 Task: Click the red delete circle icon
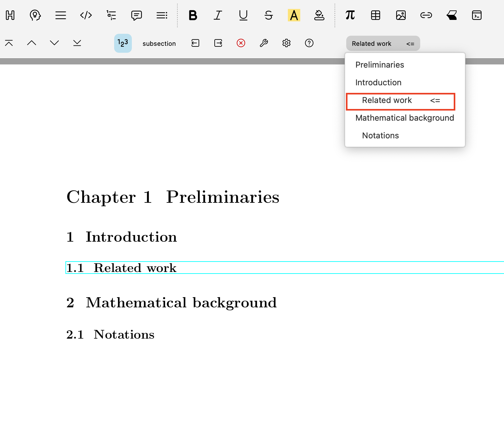[x=241, y=43]
